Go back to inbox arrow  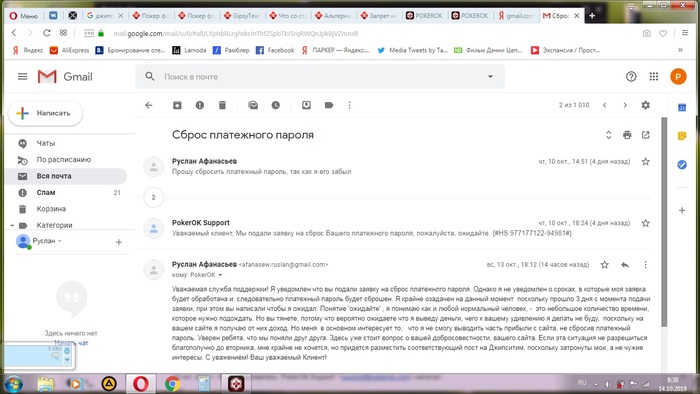[149, 105]
